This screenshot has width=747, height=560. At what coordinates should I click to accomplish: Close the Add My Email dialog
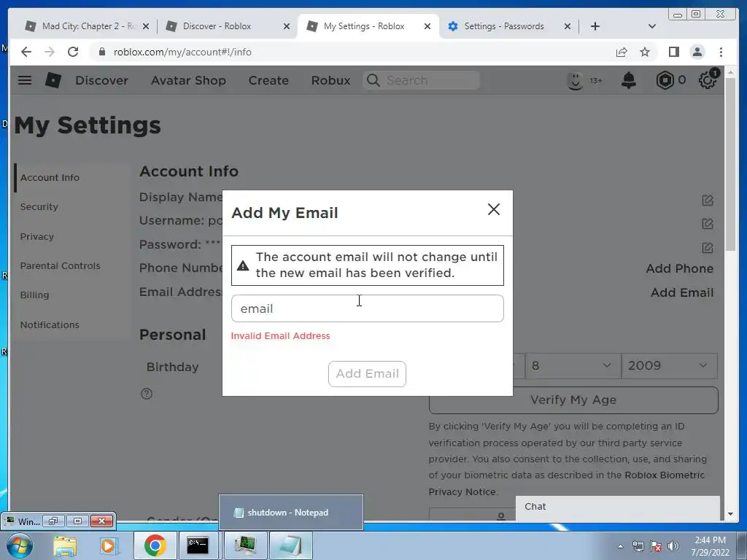pos(494,209)
